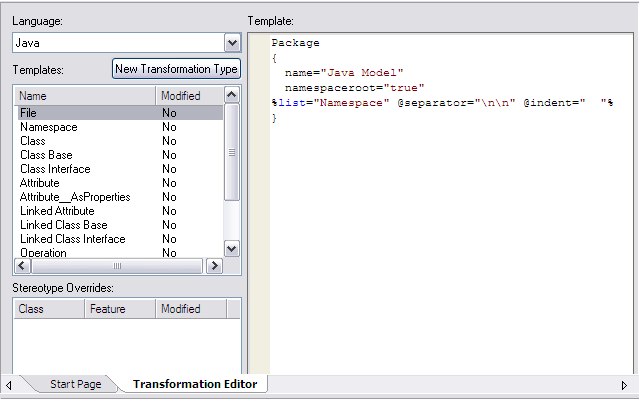Select the Attribute__AsProperties template
The width and height of the screenshot is (639, 399).
pyautogui.click(x=120, y=197)
